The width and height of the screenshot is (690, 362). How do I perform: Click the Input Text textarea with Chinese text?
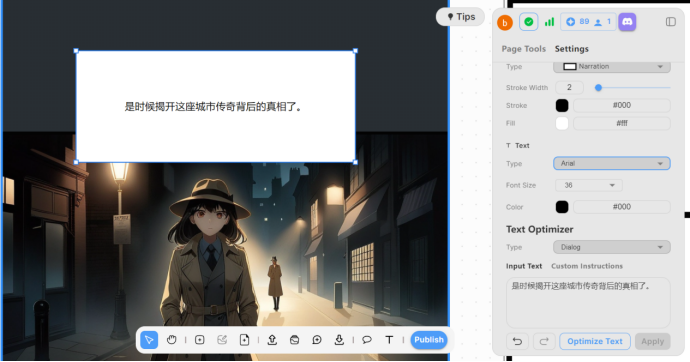[588, 303]
